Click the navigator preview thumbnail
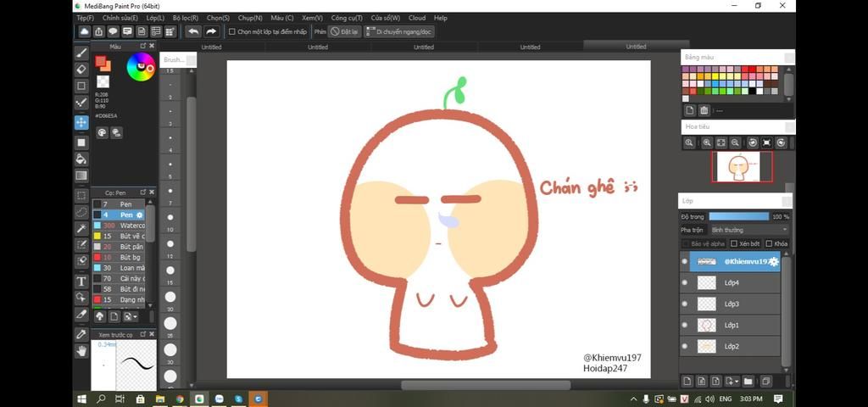The image size is (868, 407). 742,167
